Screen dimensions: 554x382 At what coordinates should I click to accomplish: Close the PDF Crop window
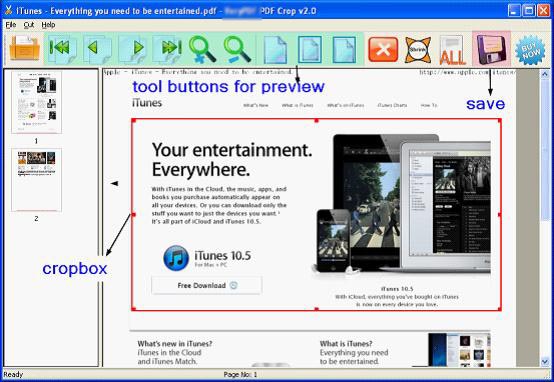click(x=543, y=10)
